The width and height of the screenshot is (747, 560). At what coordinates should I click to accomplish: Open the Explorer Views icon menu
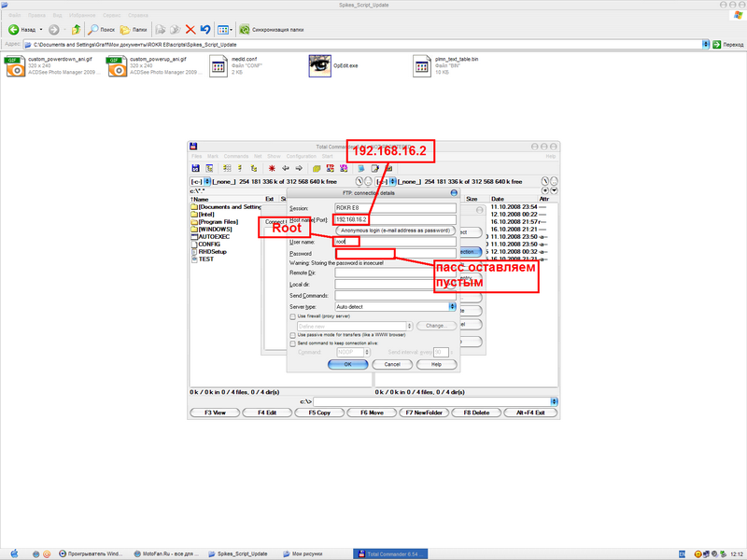point(225,30)
